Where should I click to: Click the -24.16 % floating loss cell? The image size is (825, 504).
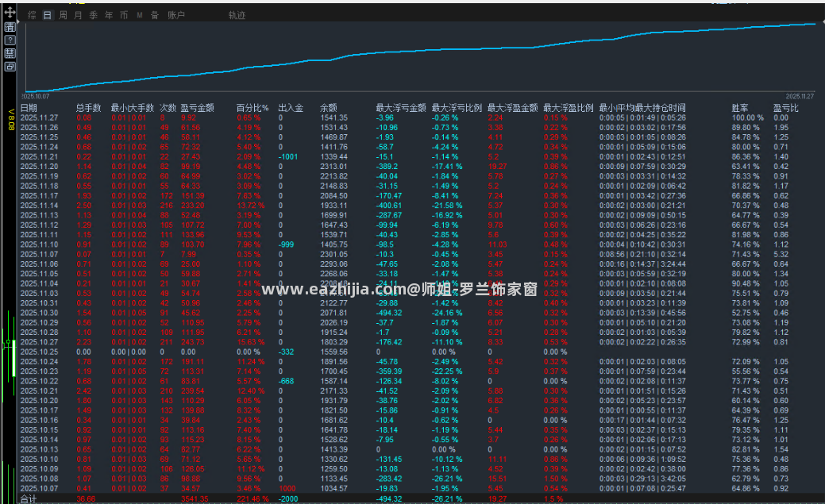tap(447, 313)
